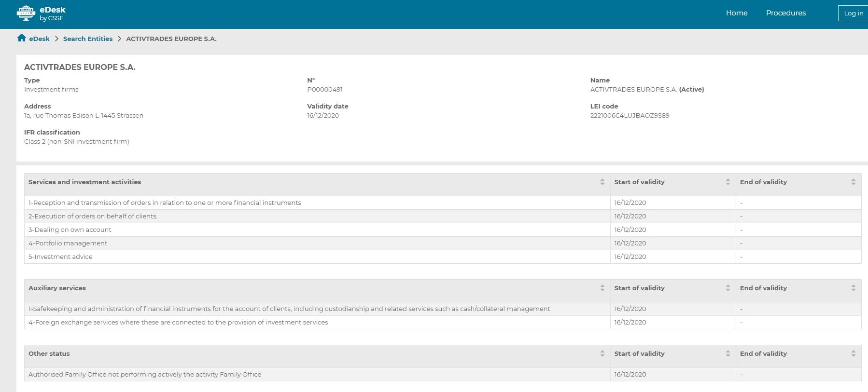Screen dimensions: 868x392
Task: Click start date for Reception and transmission row
Action: tap(630, 203)
